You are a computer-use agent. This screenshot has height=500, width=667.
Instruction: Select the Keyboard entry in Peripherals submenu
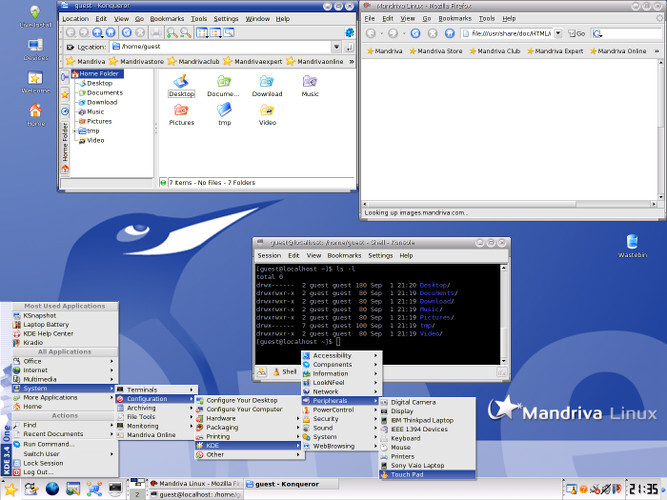coord(427,438)
